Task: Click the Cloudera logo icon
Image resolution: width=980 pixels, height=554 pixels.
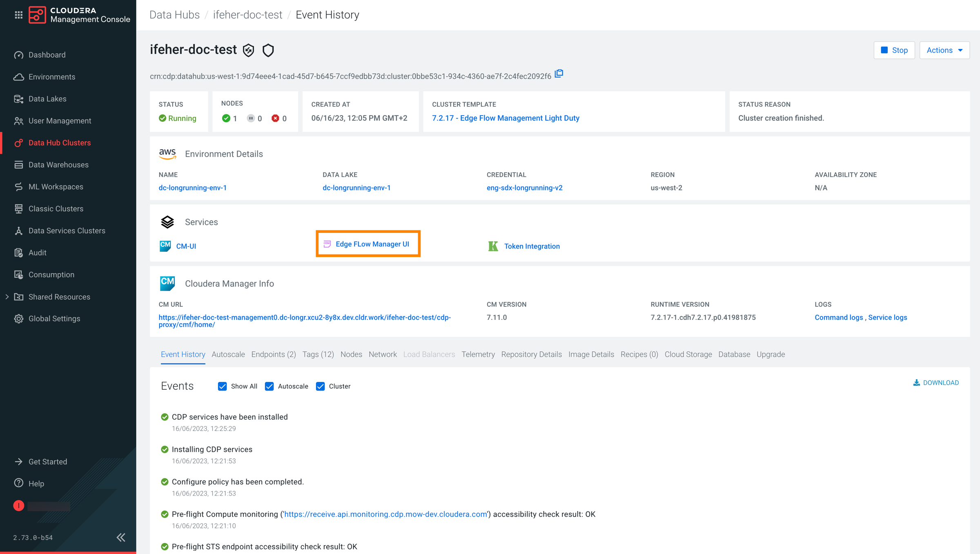Action: pyautogui.click(x=37, y=15)
